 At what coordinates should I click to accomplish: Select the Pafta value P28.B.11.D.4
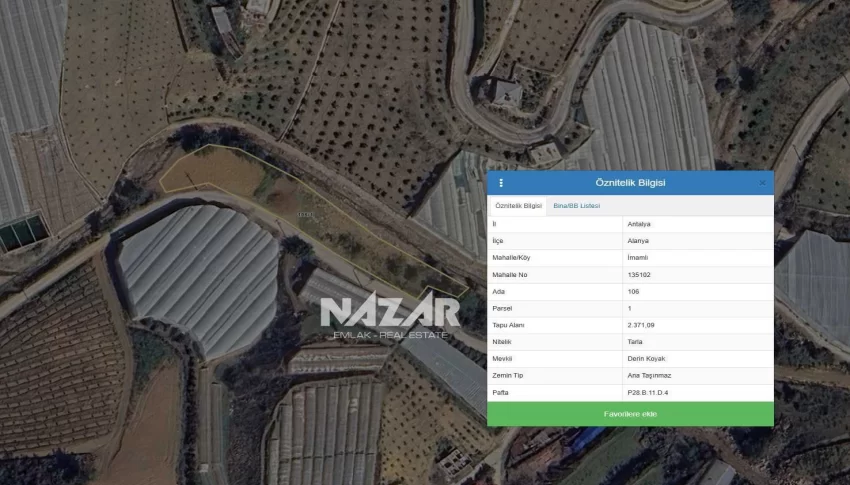(x=647, y=392)
